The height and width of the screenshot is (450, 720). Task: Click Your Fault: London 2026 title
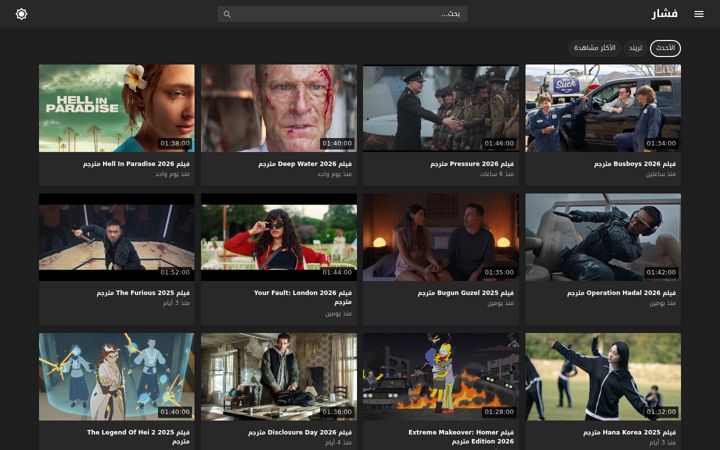point(303,297)
